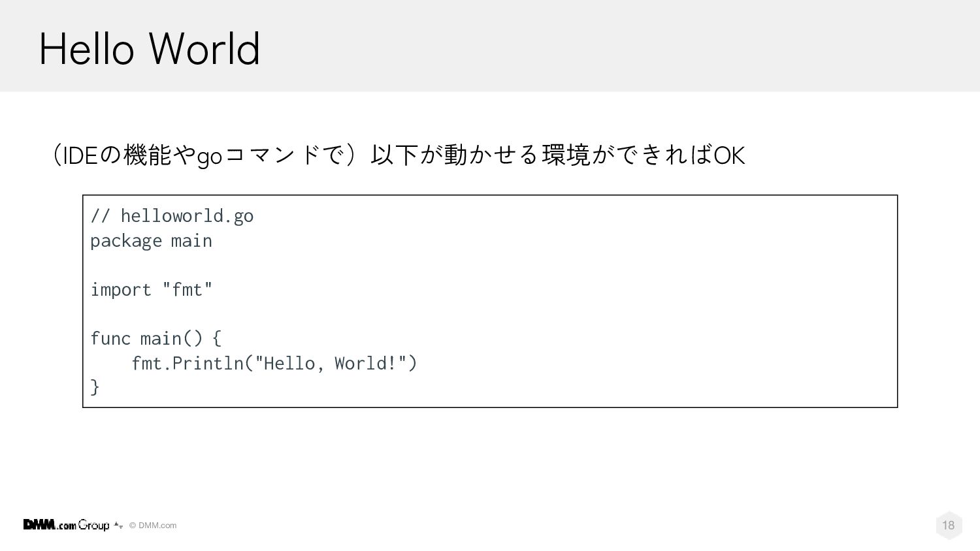This screenshot has width=980, height=551.
Task: Click the func main() line
Action: point(156,338)
